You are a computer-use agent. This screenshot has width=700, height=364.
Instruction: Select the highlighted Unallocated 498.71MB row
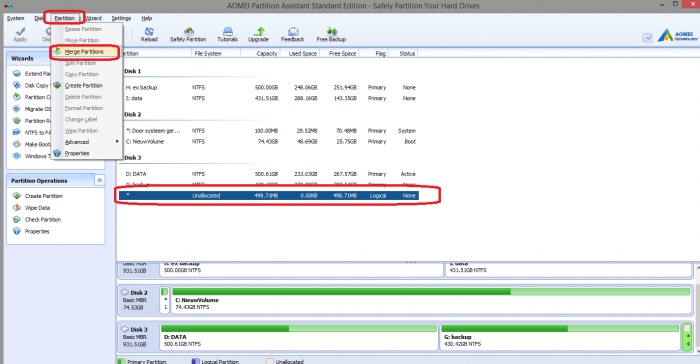coord(269,196)
